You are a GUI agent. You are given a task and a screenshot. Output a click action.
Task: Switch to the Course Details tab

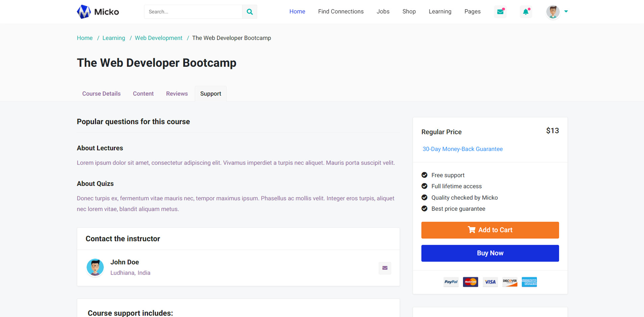click(x=101, y=94)
